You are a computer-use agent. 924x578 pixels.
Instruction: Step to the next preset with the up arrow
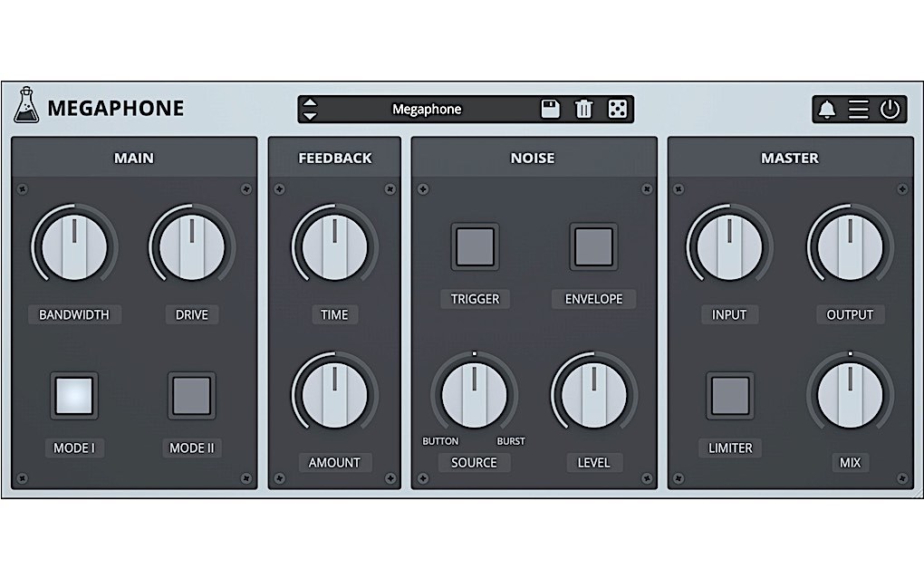tap(309, 101)
